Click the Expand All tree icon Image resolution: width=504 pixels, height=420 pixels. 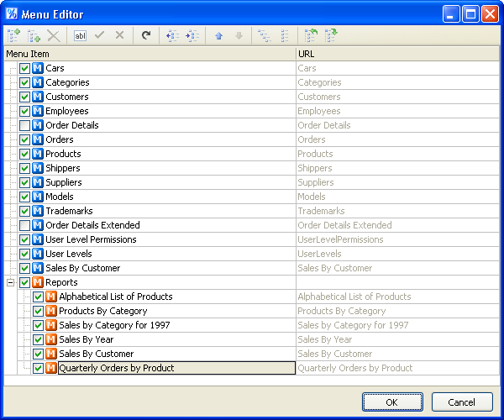(x=265, y=35)
